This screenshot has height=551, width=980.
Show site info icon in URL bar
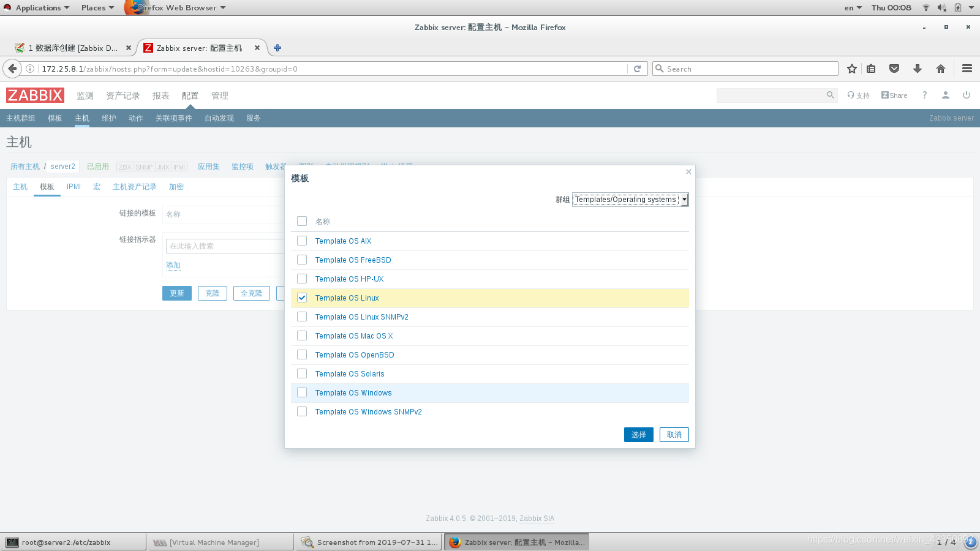coord(29,69)
